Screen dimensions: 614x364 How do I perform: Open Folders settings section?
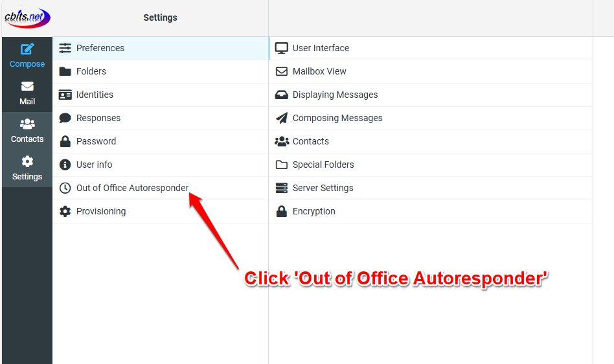coord(161,72)
